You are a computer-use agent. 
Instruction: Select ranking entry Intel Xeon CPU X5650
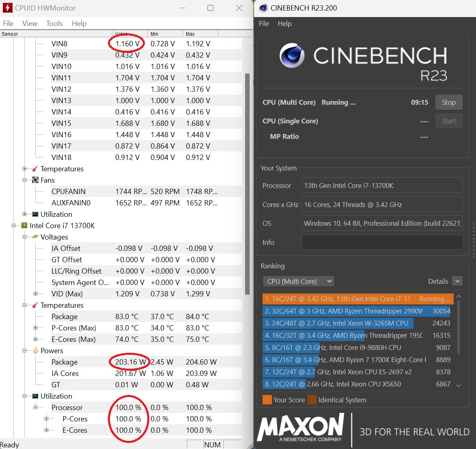coord(358,384)
